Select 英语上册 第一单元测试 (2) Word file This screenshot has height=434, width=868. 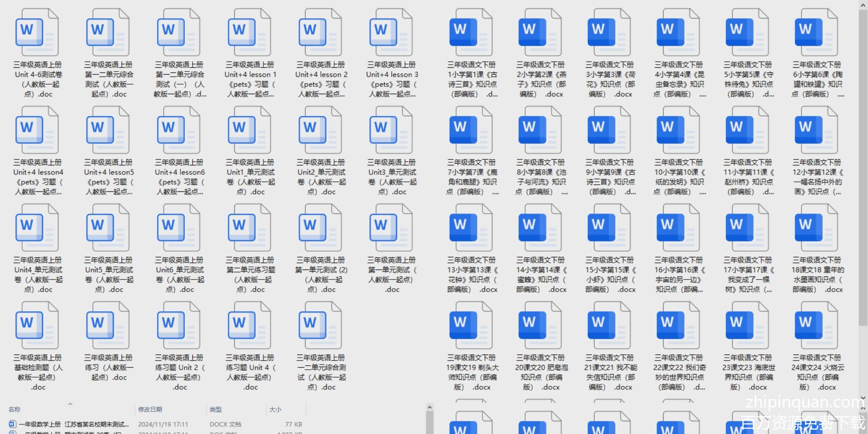320,227
